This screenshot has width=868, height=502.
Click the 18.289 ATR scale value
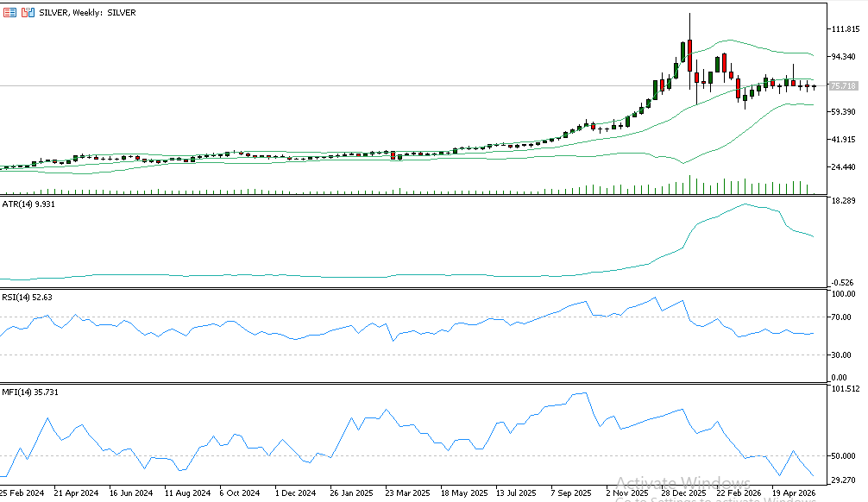pyautogui.click(x=846, y=200)
